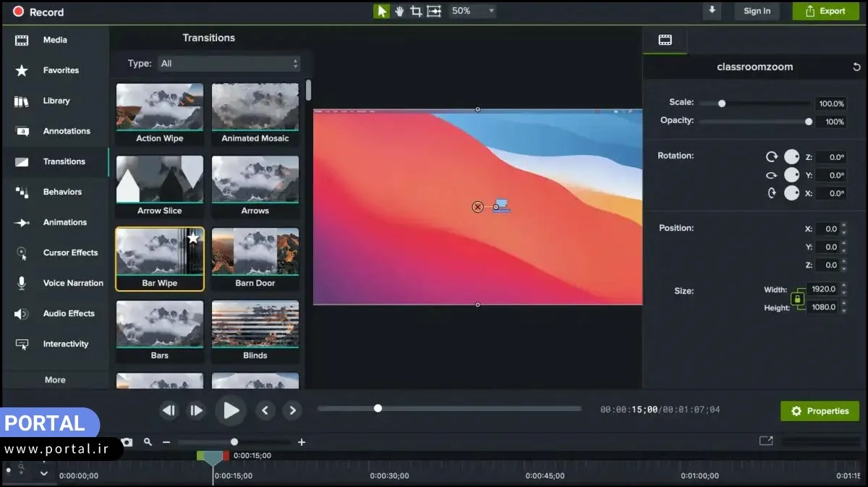Open Cursor Effects in the sidebar
868x487 pixels.
(69, 253)
